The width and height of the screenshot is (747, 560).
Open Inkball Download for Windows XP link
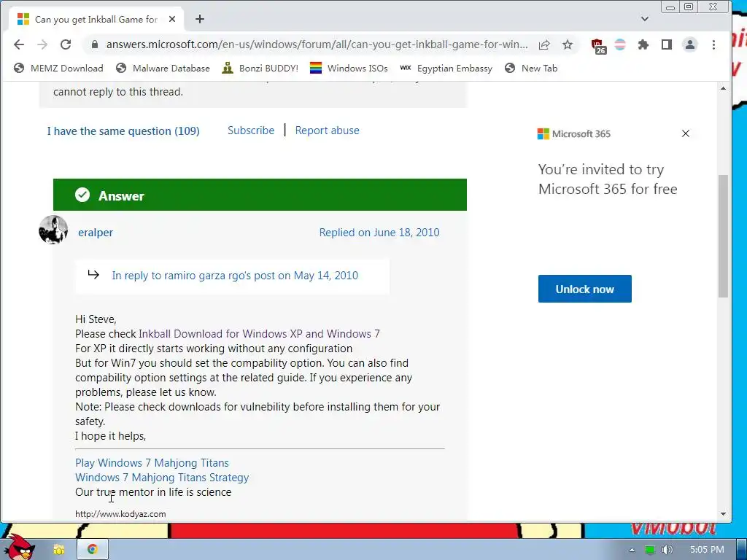[x=259, y=334]
